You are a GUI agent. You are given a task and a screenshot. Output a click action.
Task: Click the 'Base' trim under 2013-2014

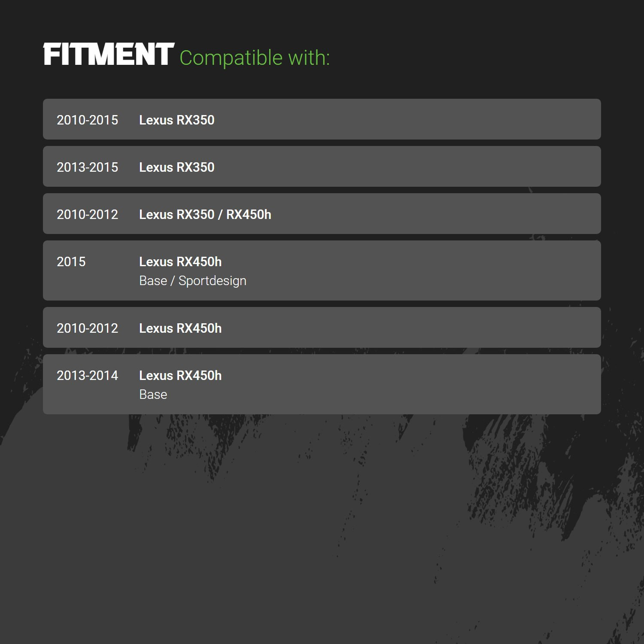point(153,395)
